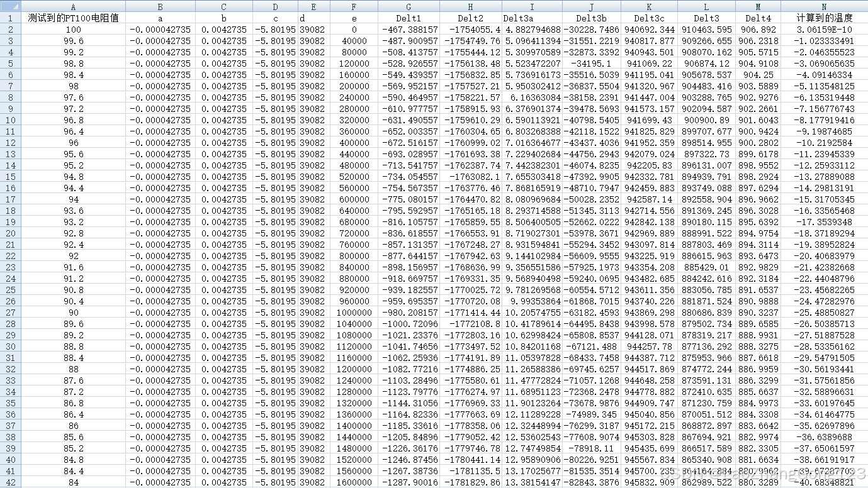Select column C header letter
Image resolution: width=868 pixels, height=488 pixels.
click(x=224, y=6)
